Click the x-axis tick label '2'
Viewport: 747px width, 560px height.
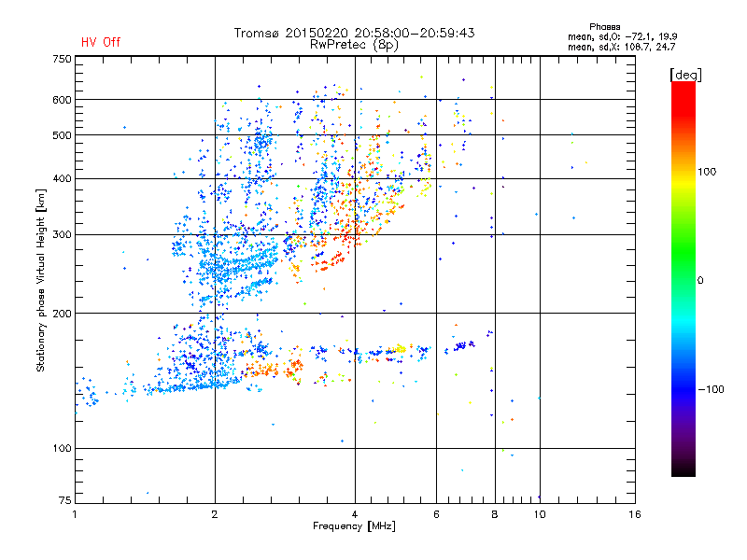pyautogui.click(x=215, y=514)
